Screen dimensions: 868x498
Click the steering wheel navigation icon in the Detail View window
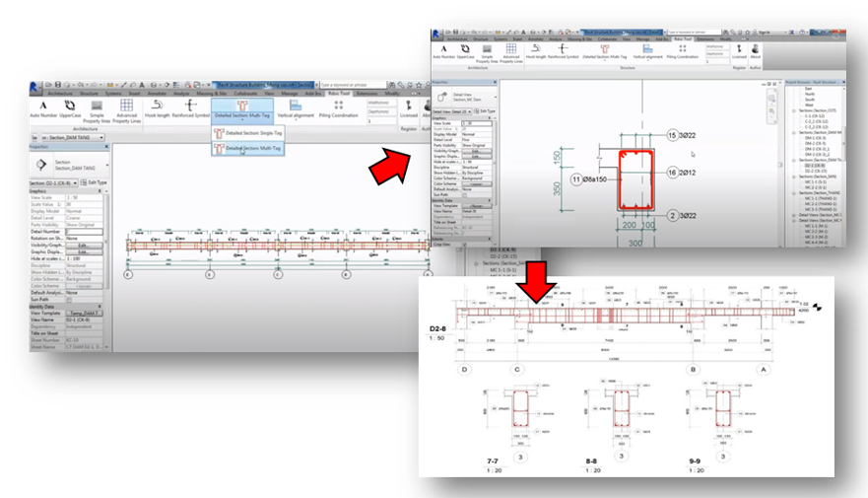click(771, 99)
